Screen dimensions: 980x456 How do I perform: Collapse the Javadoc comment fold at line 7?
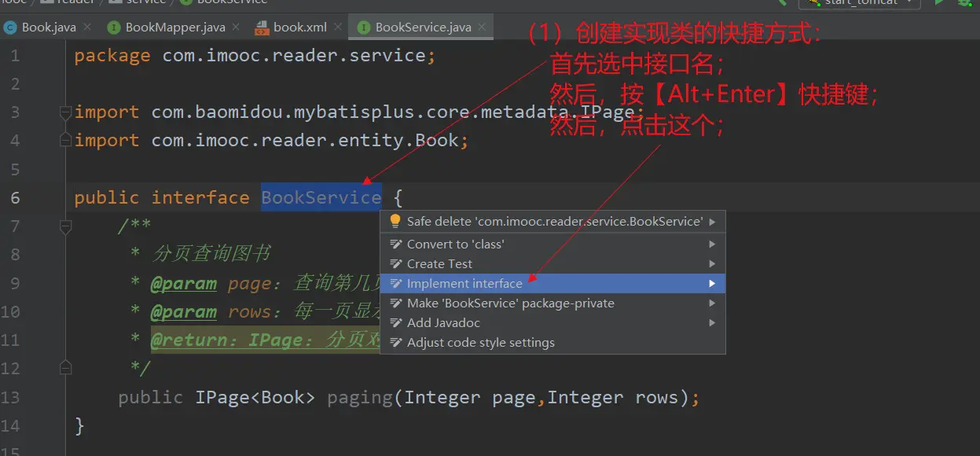(x=66, y=226)
